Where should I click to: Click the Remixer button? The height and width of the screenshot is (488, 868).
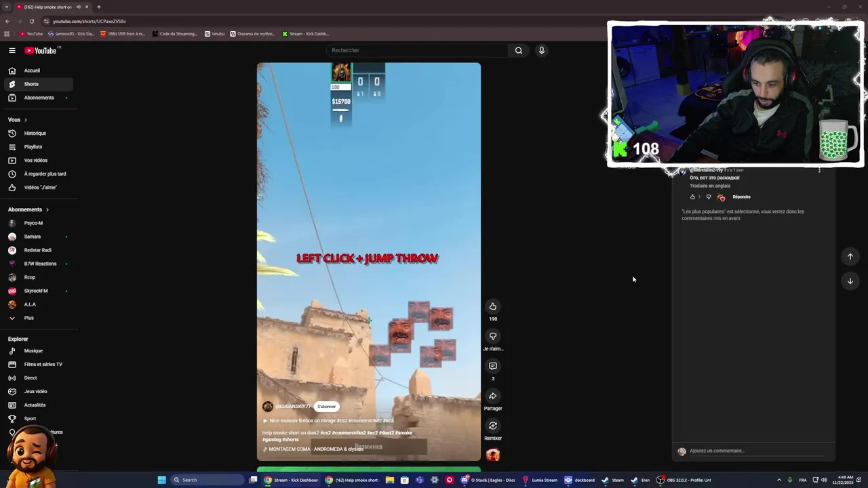pos(493,426)
